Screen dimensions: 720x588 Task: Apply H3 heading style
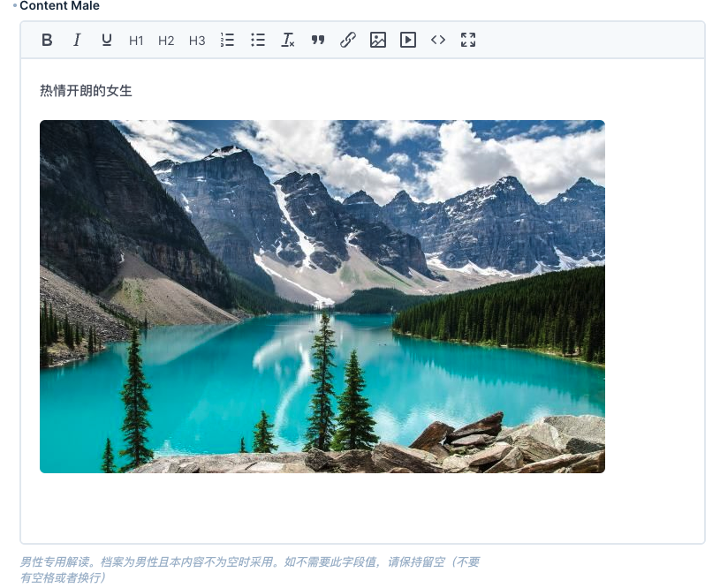click(x=197, y=41)
